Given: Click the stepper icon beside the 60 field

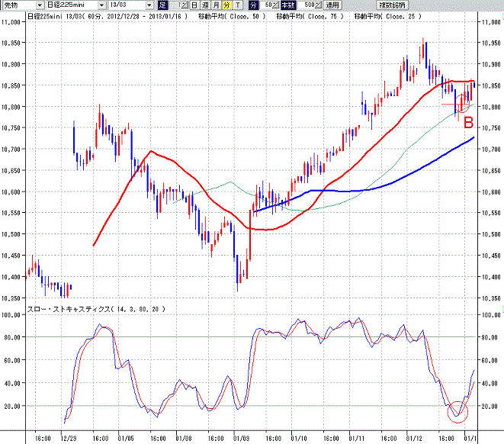Looking at the screenshot, I should click(x=276, y=5).
